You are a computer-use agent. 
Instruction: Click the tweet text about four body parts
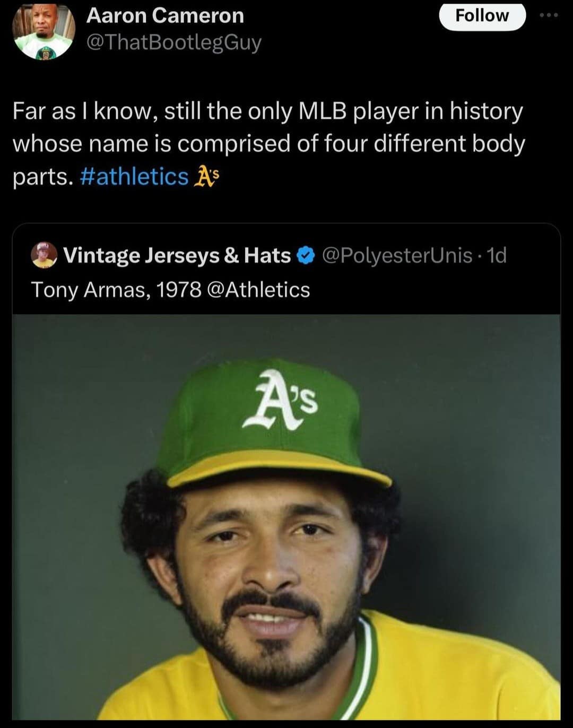[268, 143]
